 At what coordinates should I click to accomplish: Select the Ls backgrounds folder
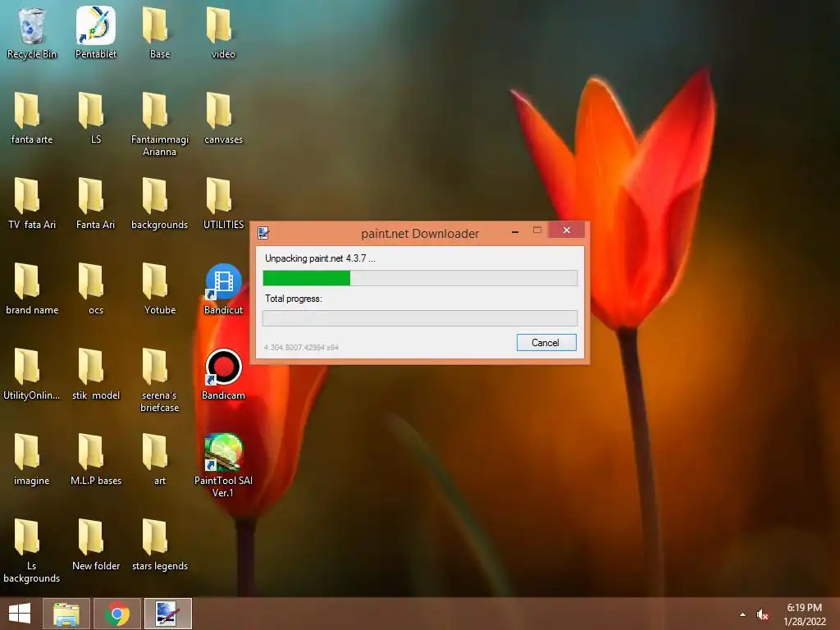32,550
